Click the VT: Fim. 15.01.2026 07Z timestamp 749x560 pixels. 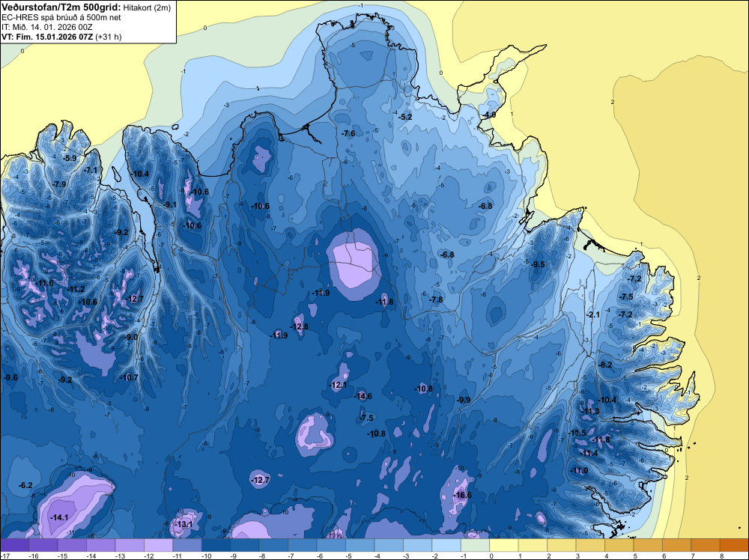47,37
